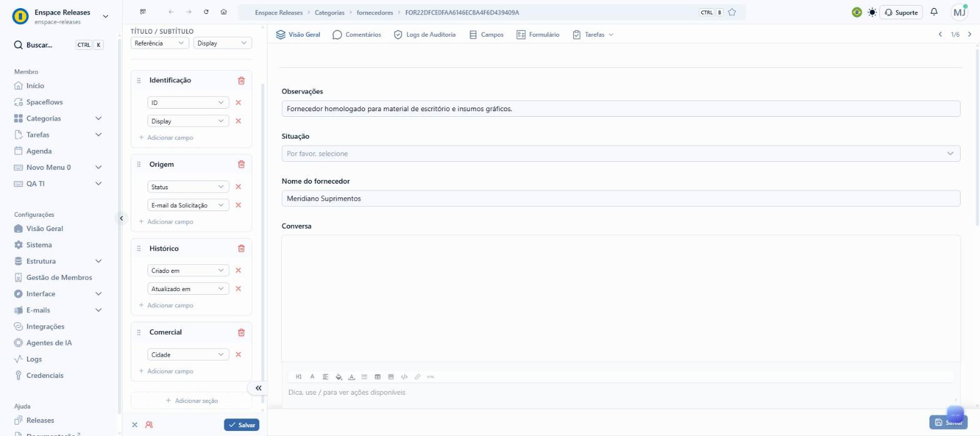Open the Tarefas tab dropdown
Screen dimensions: 980x436
pos(593,35)
